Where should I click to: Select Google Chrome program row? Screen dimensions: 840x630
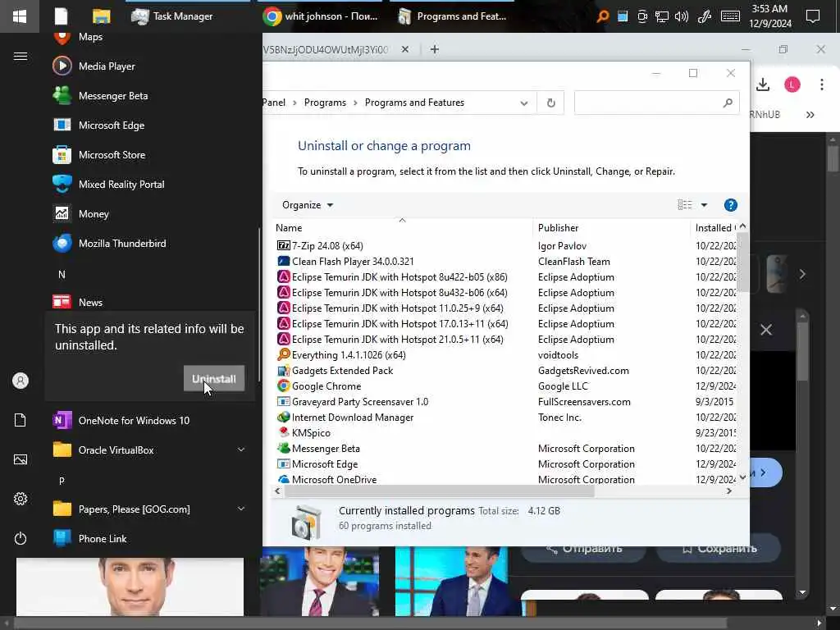tap(326, 386)
